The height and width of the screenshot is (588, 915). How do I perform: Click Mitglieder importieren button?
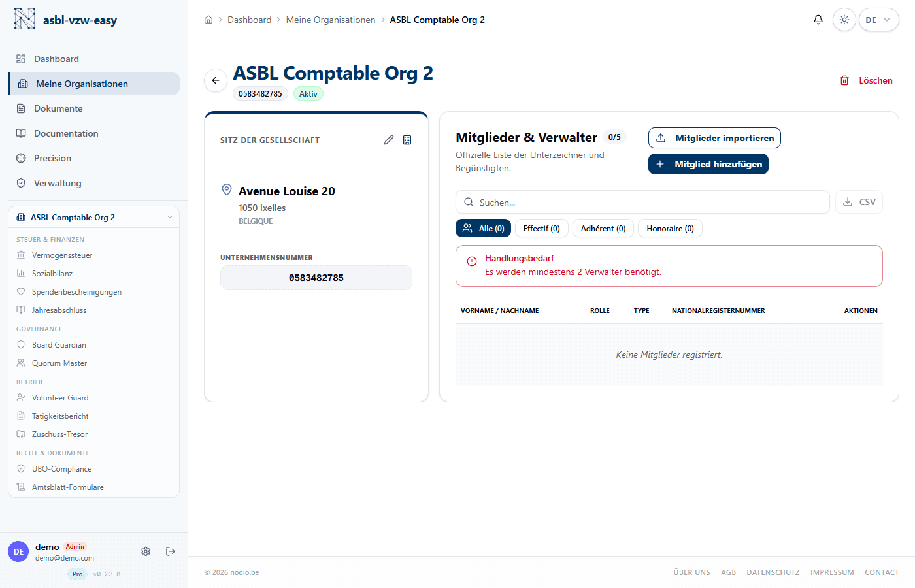pos(714,138)
